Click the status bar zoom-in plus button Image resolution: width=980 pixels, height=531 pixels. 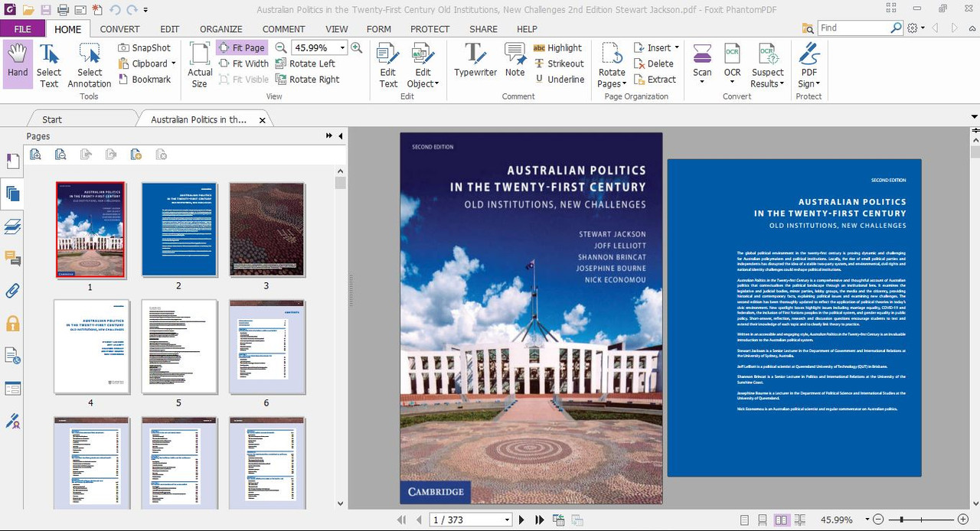click(963, 520)
